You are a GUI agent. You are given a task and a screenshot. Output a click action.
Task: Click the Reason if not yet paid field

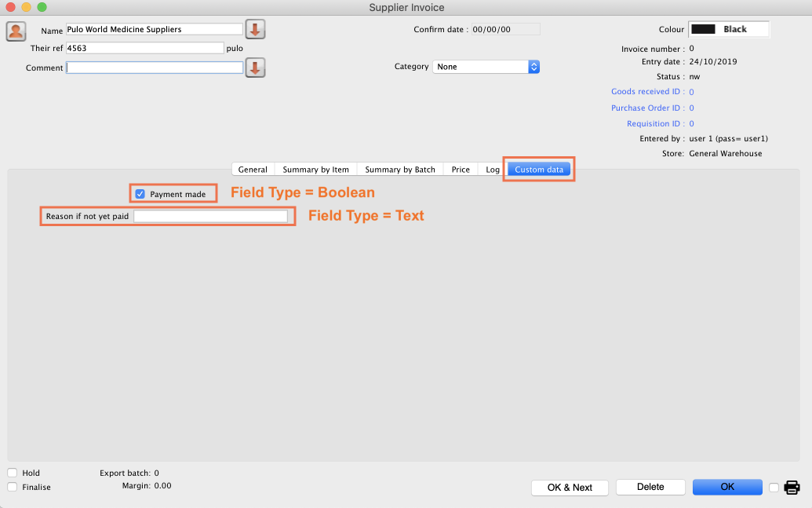coord(210,216)
